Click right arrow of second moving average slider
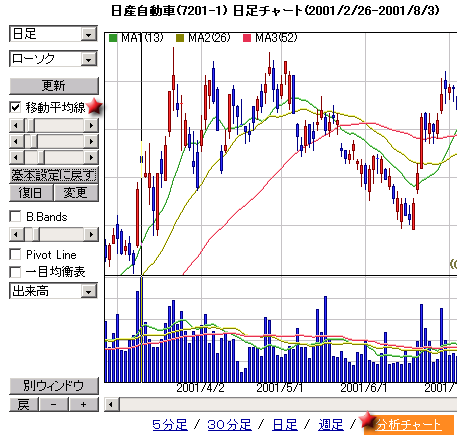This screenshot has height=437, width=457. [91, 142]
